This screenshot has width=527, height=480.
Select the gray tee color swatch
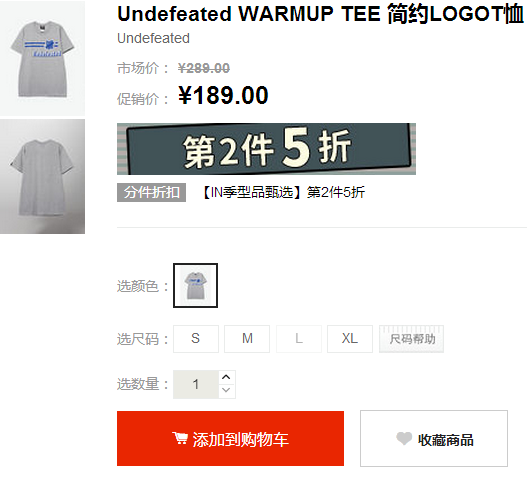click(x=196, y=285)
